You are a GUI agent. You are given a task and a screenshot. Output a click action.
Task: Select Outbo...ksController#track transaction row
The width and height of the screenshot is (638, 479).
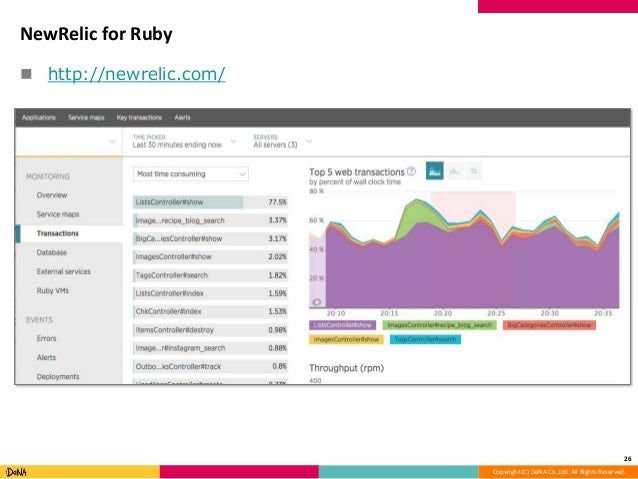[210, 367]
